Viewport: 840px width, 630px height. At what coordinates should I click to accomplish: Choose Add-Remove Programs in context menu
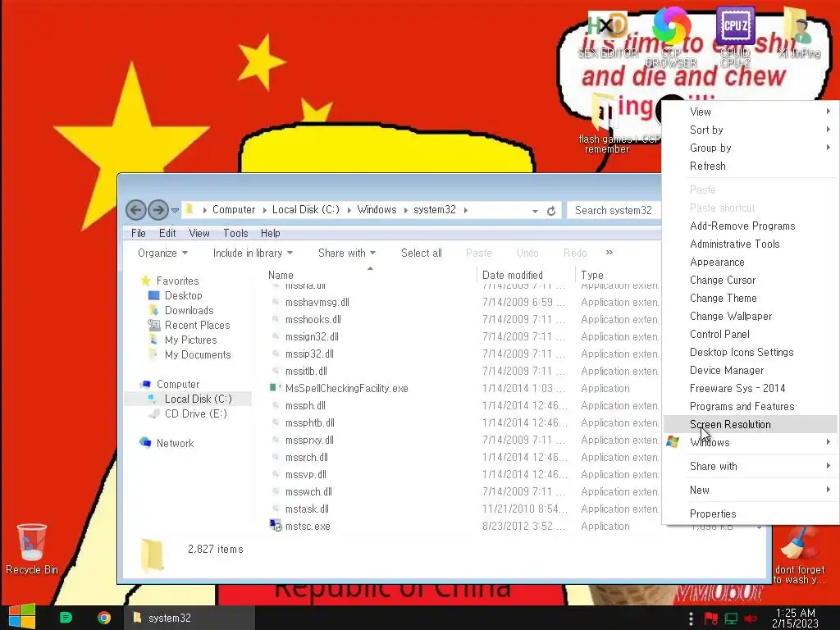[x=751, y=226]
